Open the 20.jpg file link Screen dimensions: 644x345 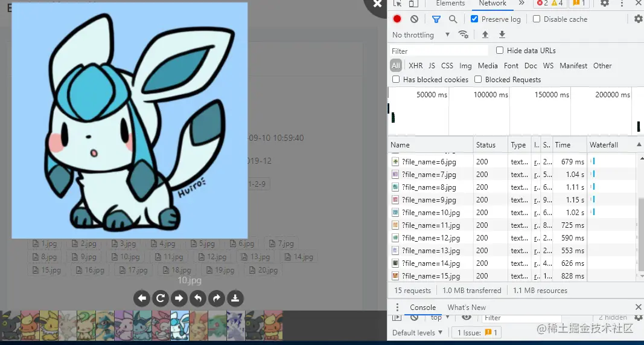263,270
